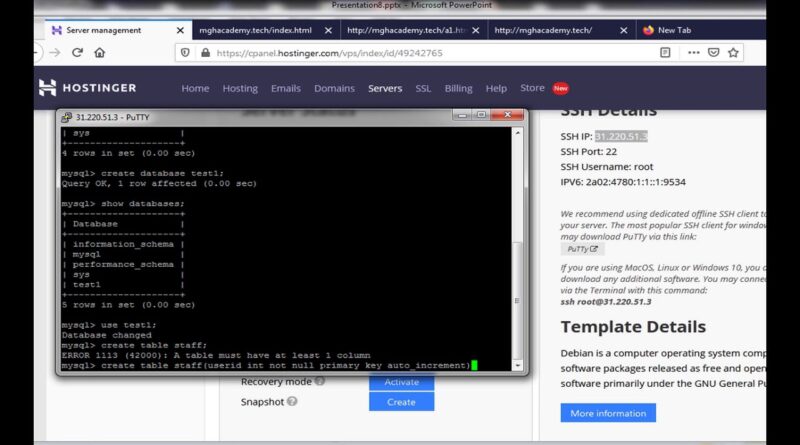800x445 pixels.
Task: Close the http://mghacademy.tech/ tab
Action: coord(623,31)
